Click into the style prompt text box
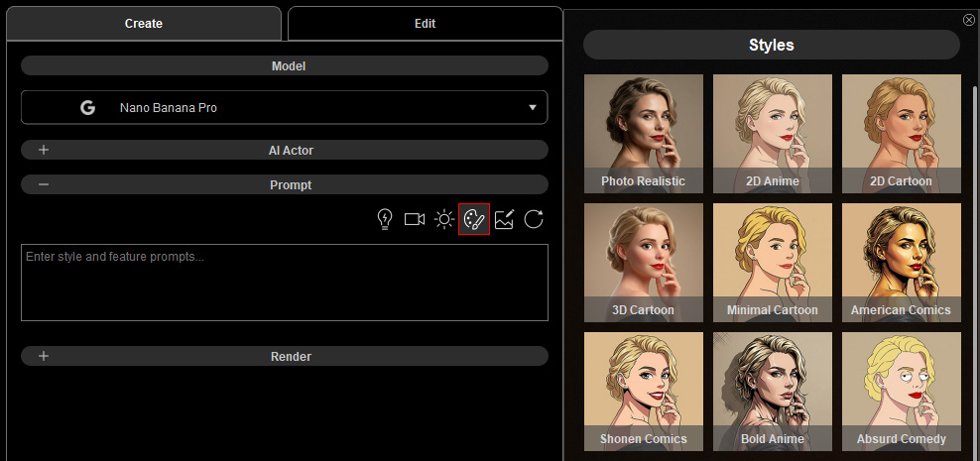 coord(285,283)
